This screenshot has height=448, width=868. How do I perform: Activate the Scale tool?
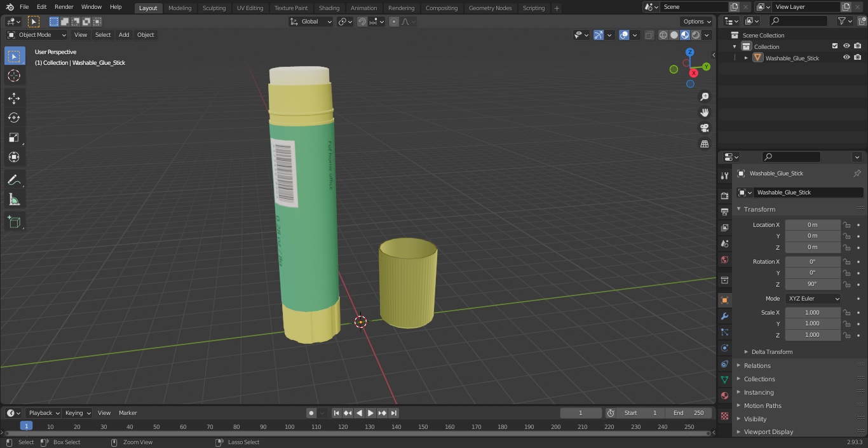click(14, 137)
